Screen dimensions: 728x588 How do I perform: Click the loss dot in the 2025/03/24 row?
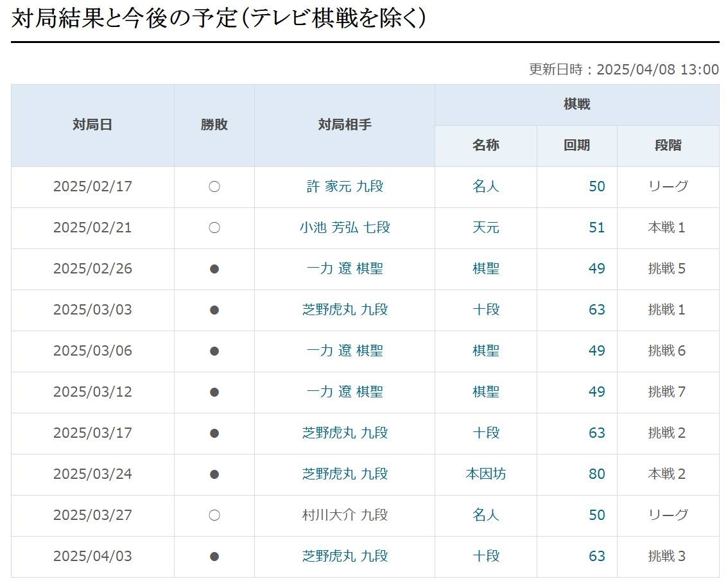click(214, 474)
